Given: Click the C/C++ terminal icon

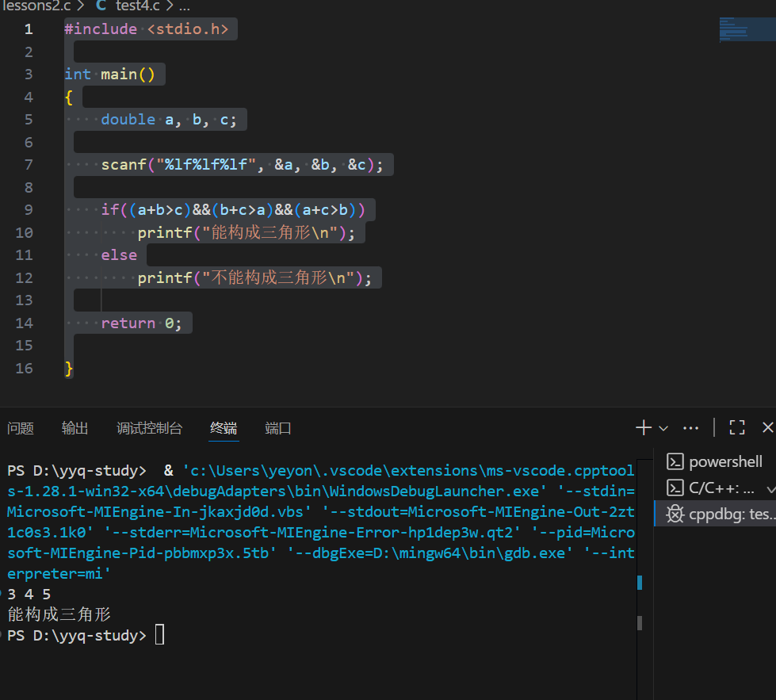Looking at the screenshot, I should pos(675,488).
